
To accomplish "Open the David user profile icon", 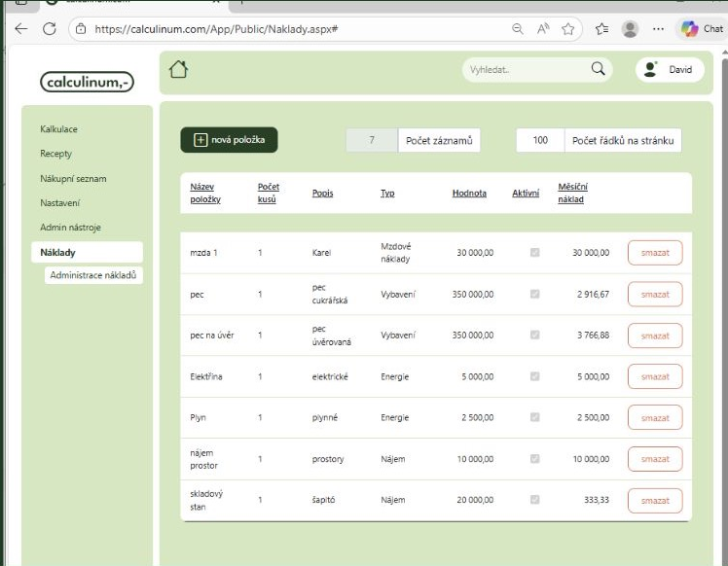I will 650,70.
